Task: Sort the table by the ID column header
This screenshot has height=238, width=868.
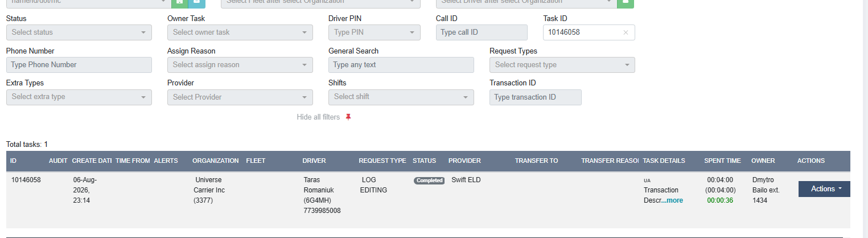Action: [x=14, y=161]
